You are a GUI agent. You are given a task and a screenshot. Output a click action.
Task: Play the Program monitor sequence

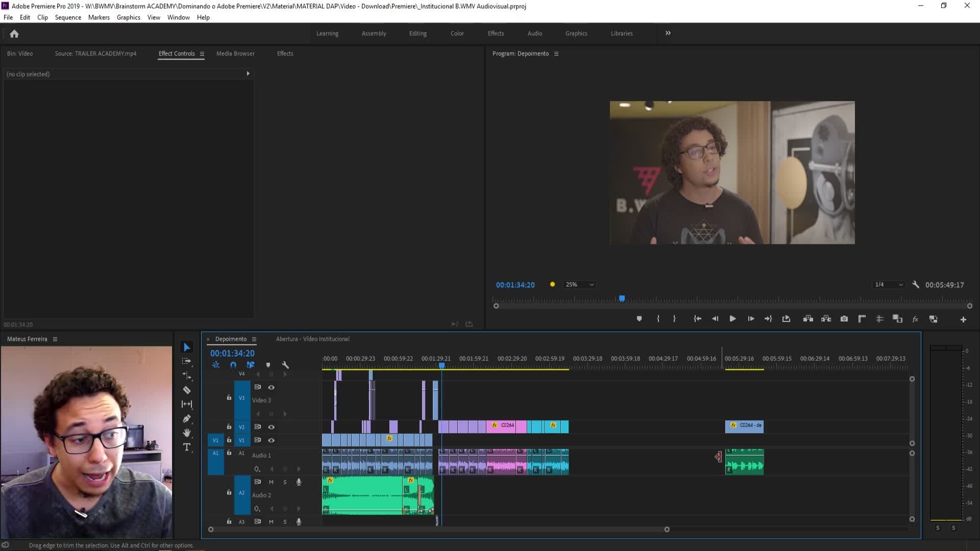732,319
